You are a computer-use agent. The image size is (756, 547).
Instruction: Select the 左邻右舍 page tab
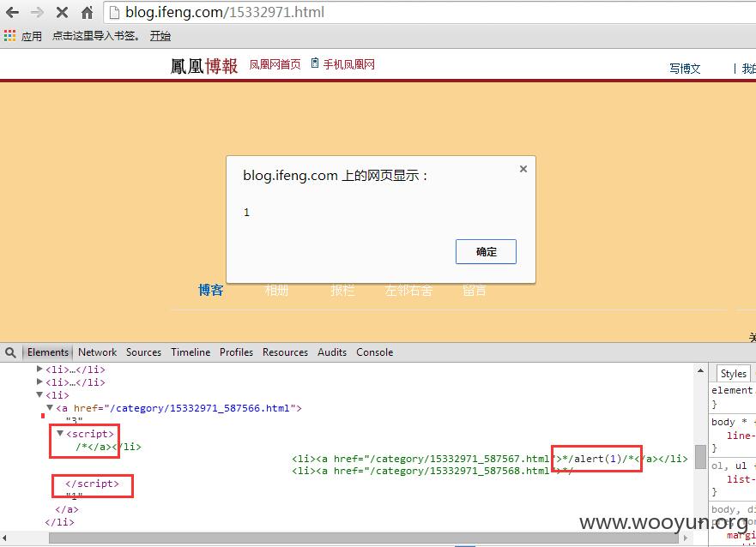click(408, 290)
